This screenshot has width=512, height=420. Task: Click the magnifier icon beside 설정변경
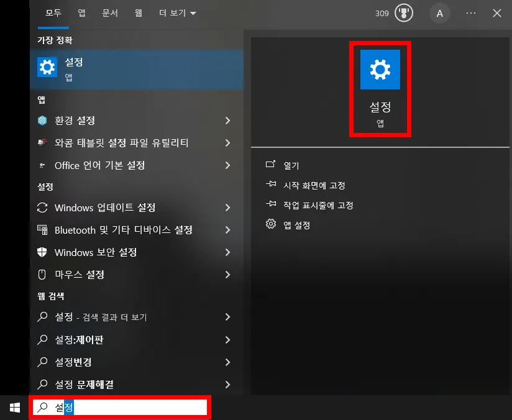click(x=42, y=362)
